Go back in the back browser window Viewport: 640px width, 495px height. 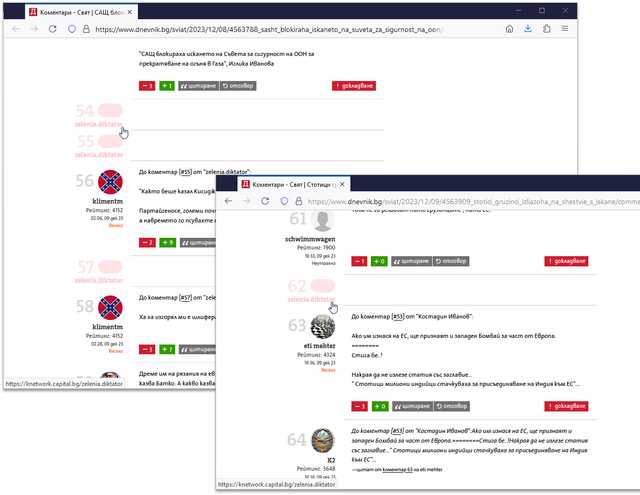click(x=16, y=29)
